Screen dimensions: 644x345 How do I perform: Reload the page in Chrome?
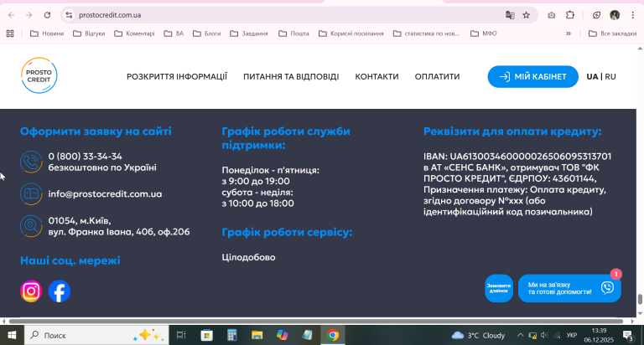[x=47, y=15]
